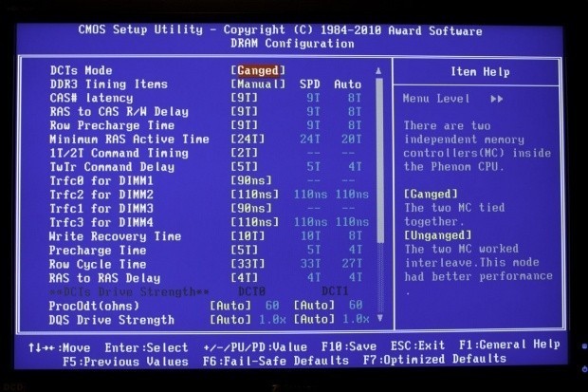Click the Auto column header
588x392 pixels.
click(348, 84)
